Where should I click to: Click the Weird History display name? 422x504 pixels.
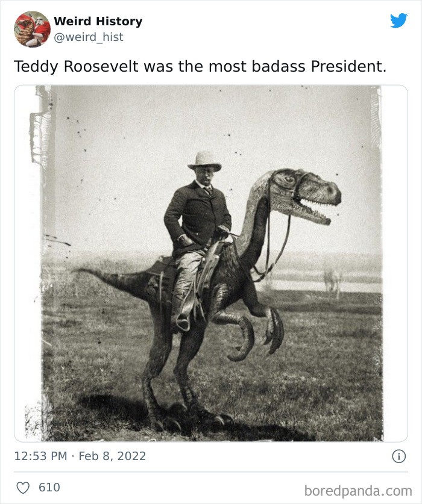tap(98, 21)
